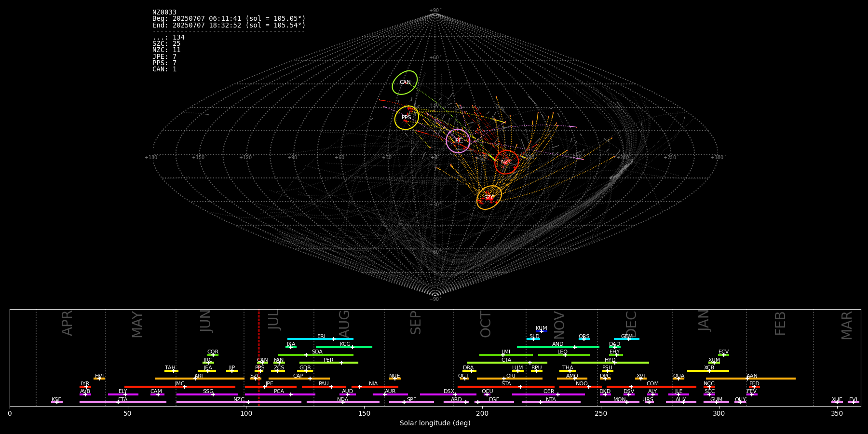Click the JUL month label in the timeline
Image resolution: width=868 pixels, height=434 pixels.
pyautogui.click(x=273, y=320)
